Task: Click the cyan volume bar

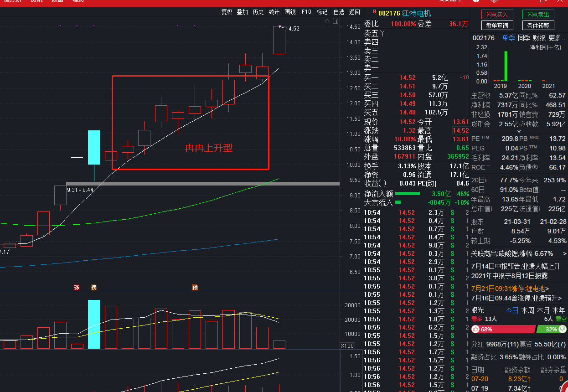Action: click(x=94, y=324)
